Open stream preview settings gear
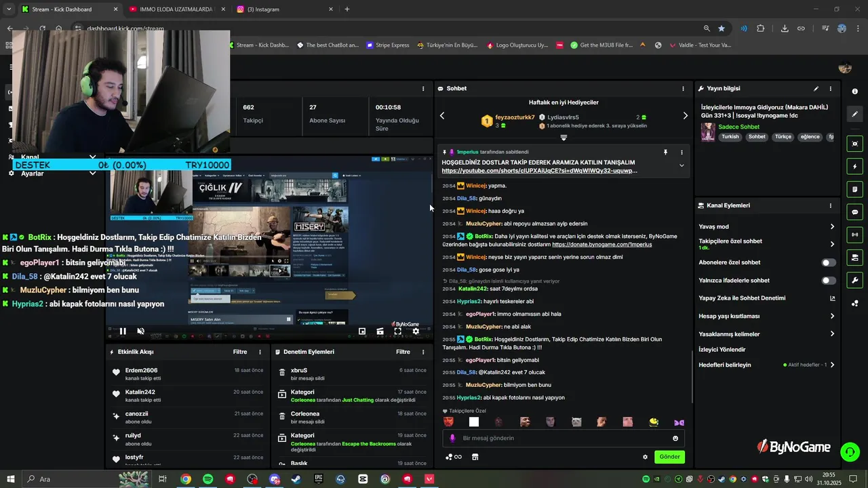The image size is (868, 488). pos(416,331)
